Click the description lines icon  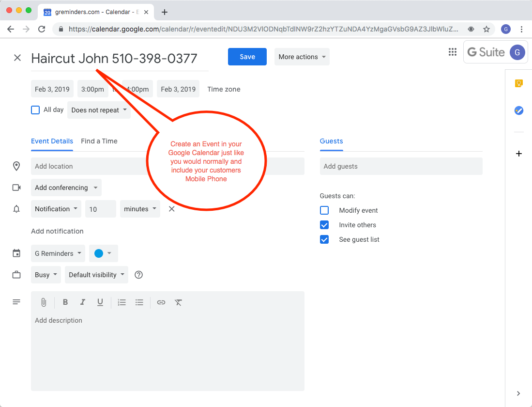pos(16,302)
